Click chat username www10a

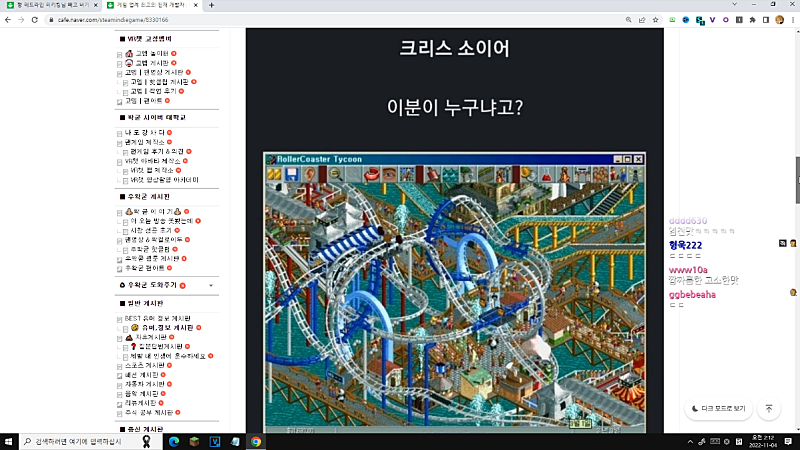coord(688,270)
